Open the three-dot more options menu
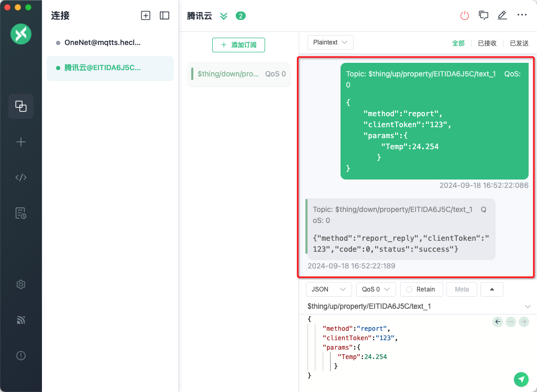Screen dimensions: 537x392 [x=522, y=15]
